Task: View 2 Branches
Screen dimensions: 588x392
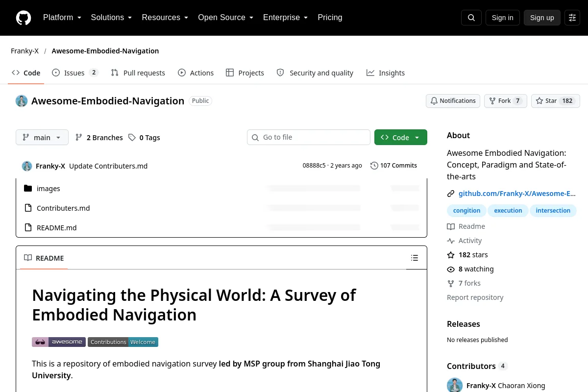Action: tap(99, 138)
